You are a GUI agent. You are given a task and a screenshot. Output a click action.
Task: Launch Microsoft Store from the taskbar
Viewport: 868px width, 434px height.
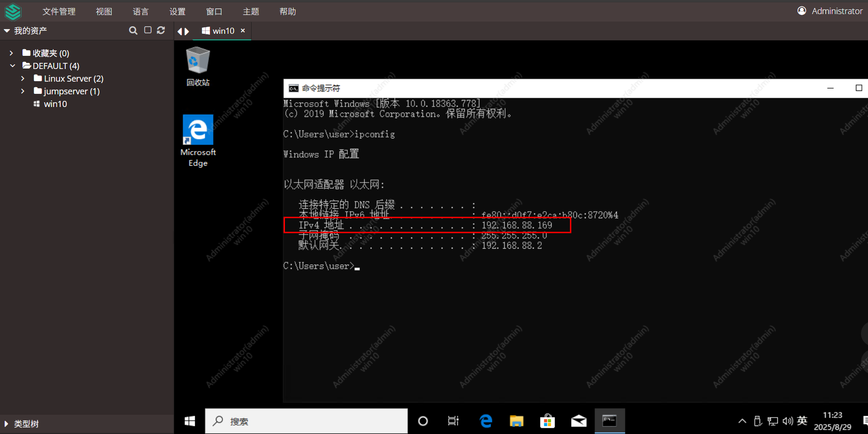(x=547, y=421)
